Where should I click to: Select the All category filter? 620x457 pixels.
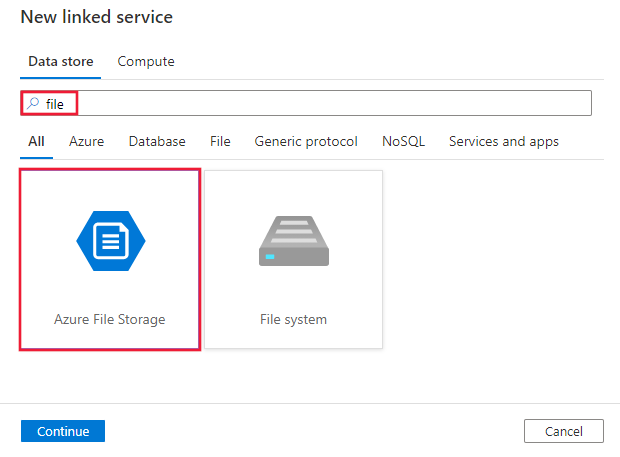click(36, 142)
